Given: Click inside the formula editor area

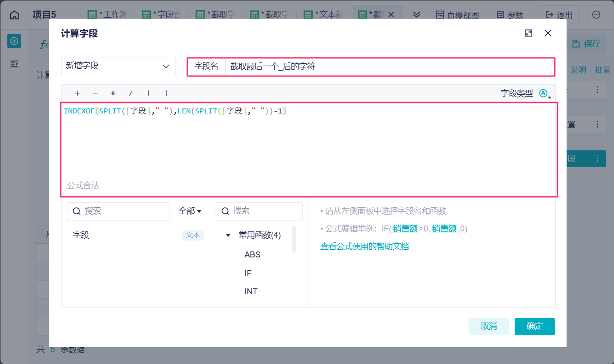Looking at the screenshot, I should (309, 149).
